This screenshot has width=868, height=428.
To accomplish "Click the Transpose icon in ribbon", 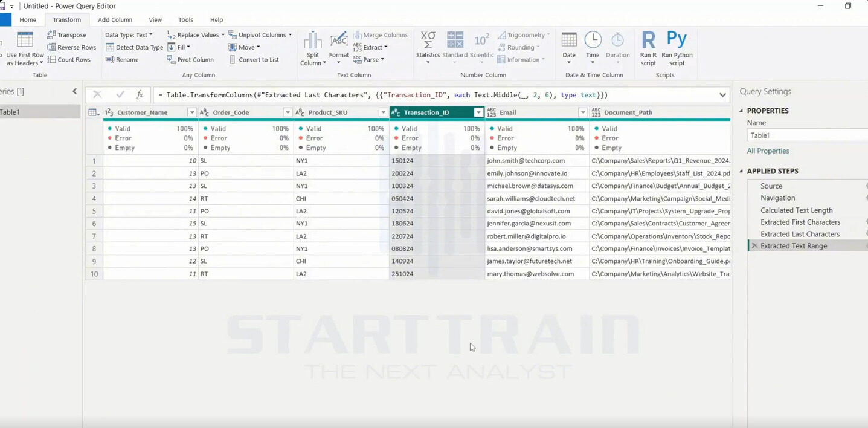I will tap(51, 35).
